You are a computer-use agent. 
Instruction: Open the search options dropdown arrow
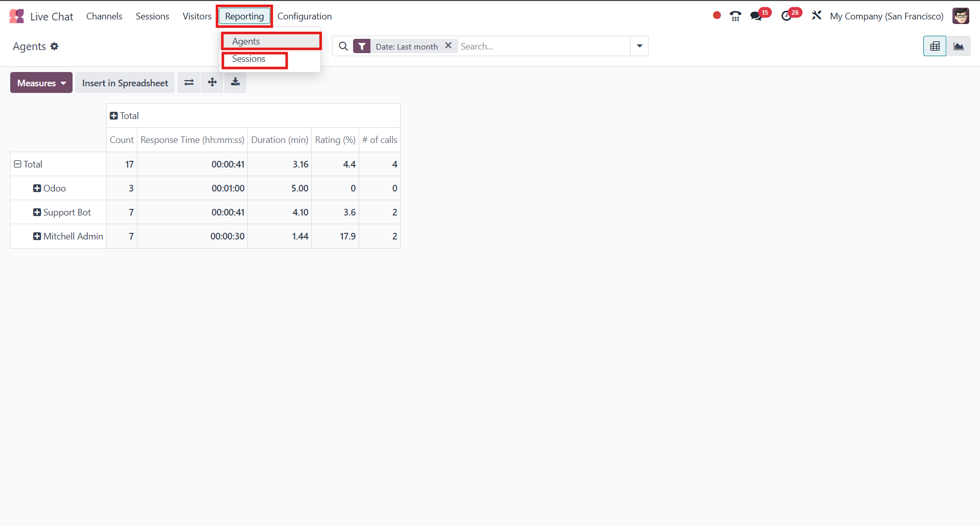pyautogui.click(x=639, y=46)
